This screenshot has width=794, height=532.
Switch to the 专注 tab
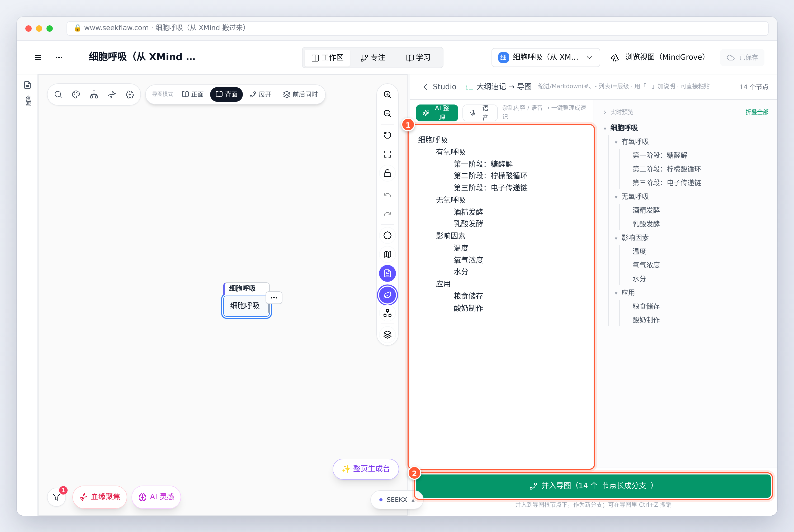(373, 58)
